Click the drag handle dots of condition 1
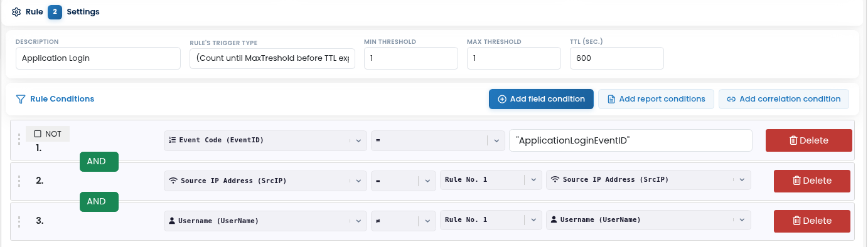The width and height of the screenshot is (868, 247). 19,140
